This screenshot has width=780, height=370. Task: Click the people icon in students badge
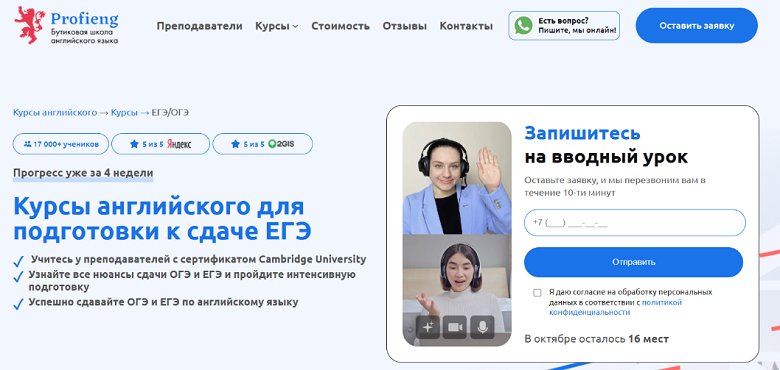pos(27,144)
